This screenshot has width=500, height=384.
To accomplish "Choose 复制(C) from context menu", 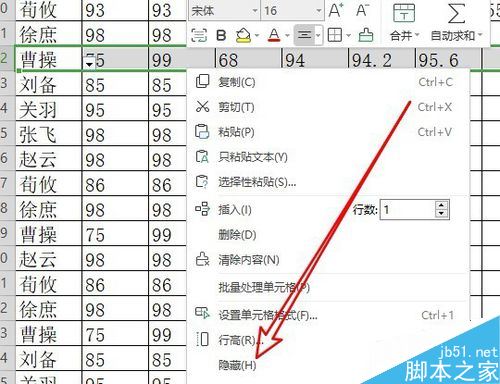I will pos(328,82).
